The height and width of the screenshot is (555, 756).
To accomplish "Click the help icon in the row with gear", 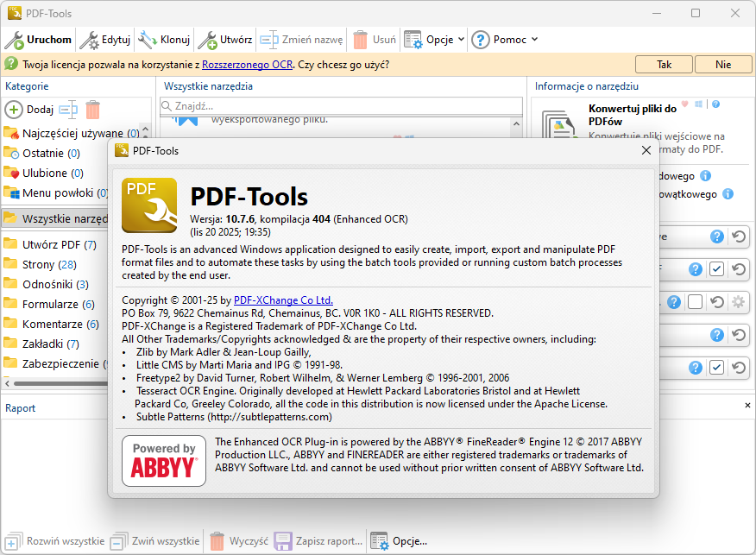I will 674,302.
